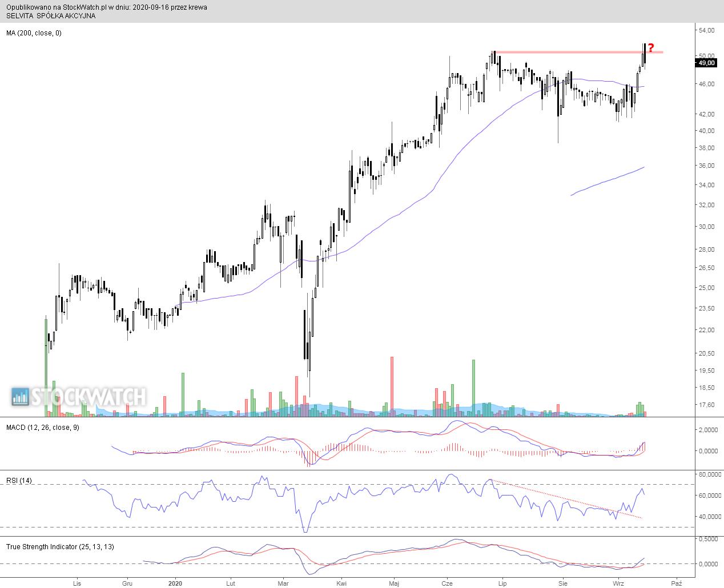Screen dimensions: 724x588
Task: Click the TSI scale value 0,5000
Action: click(x=709, y=539)
